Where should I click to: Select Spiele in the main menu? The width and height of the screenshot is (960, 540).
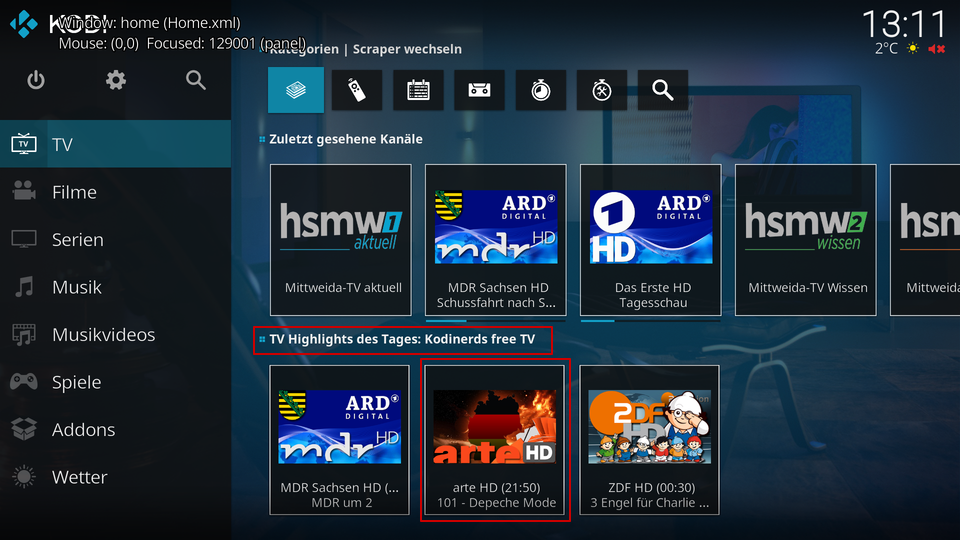tap(116, 382)
